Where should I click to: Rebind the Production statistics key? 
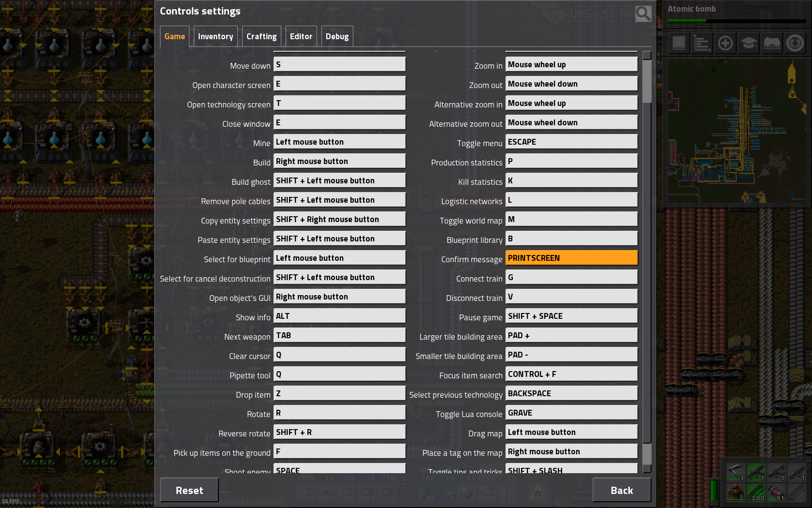571,161
